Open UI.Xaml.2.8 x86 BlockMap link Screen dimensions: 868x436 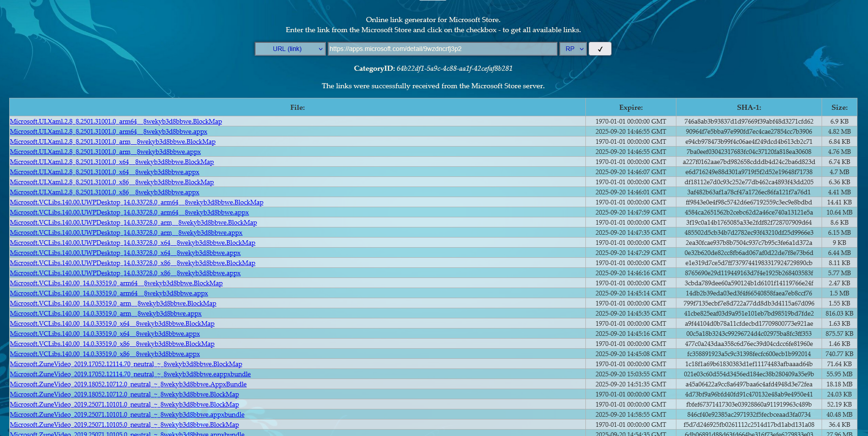(112, 182)
